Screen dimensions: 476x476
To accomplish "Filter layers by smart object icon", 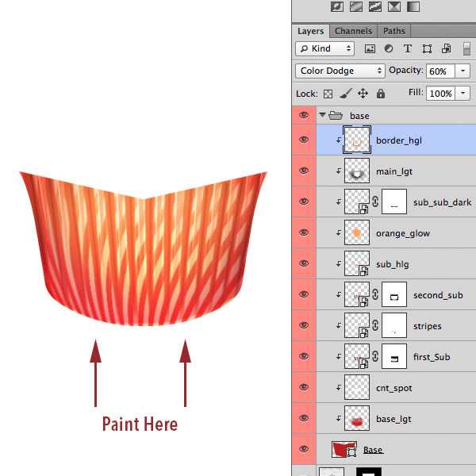I will (x=446, y=49).
